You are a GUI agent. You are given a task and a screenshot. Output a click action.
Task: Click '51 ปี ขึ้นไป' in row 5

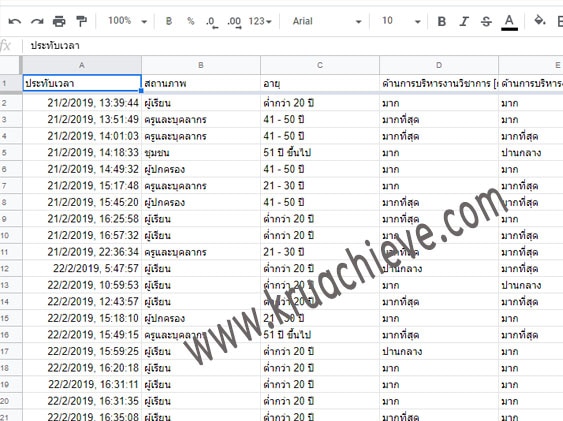pyautogui.click(x=320, y=153)
